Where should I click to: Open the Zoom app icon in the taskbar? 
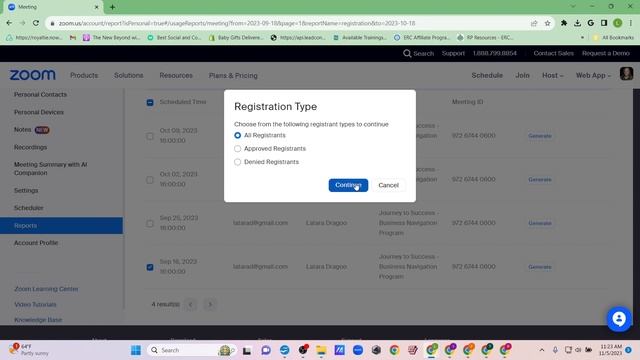(x=358, y=350)
